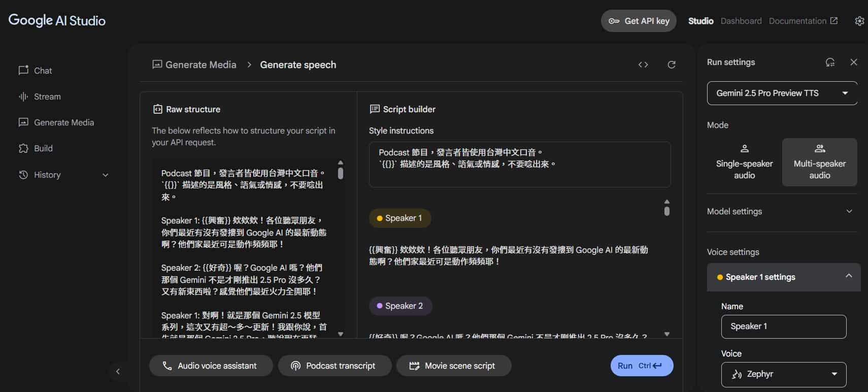Image resolution: width=868 pixels, height=392 pixels.
Task: Select the Movie scene script sample
Action: pos(454,366)
